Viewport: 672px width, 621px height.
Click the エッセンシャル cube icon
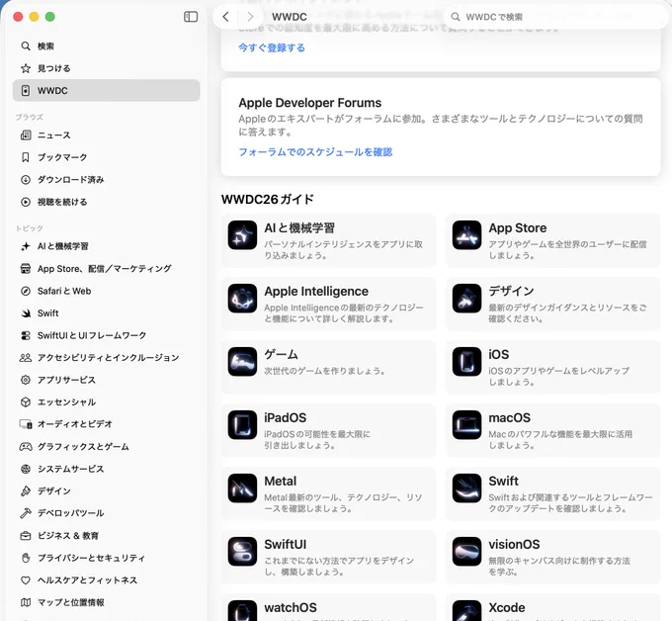tap(26, 402)
